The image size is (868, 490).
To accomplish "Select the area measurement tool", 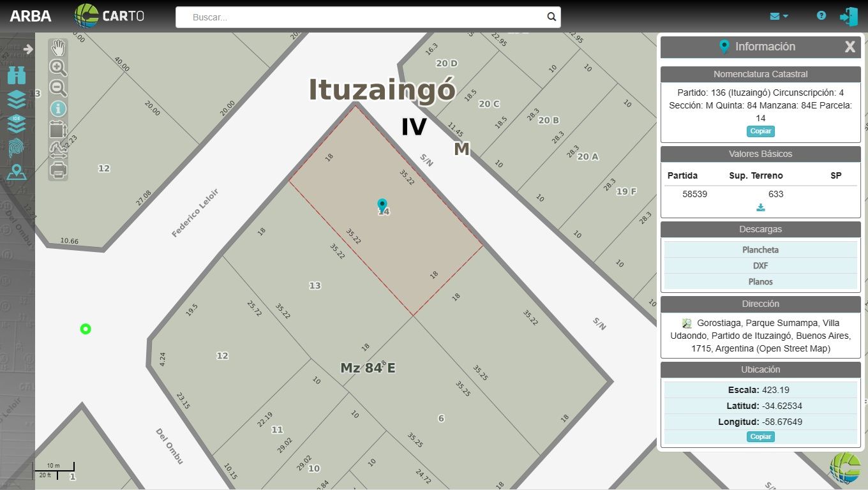I will click(x=58, y=130).
